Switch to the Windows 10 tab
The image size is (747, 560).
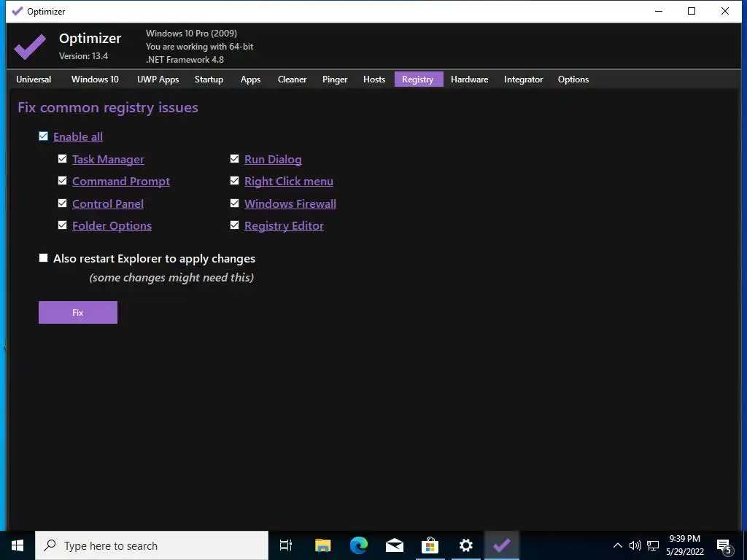pos(95,79)
